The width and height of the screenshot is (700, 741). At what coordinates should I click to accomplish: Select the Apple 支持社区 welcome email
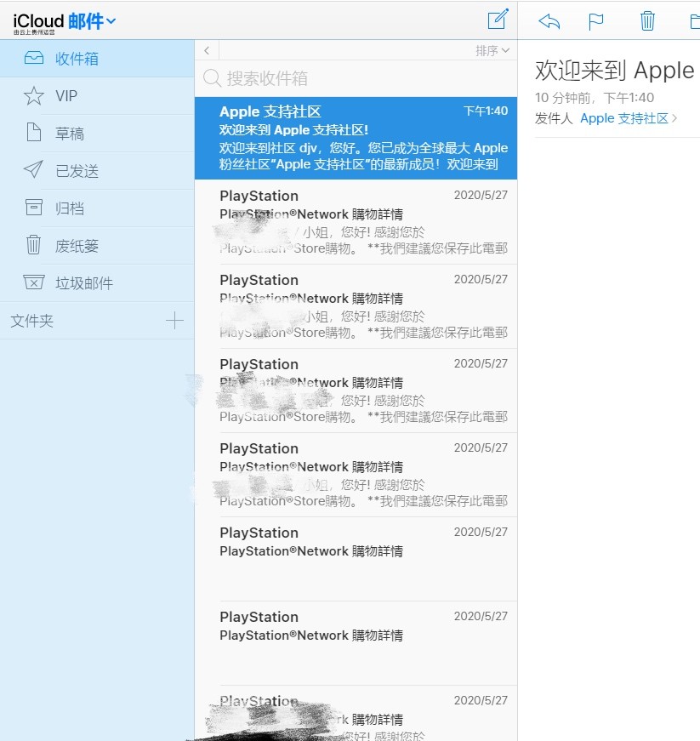pos(356,138)
